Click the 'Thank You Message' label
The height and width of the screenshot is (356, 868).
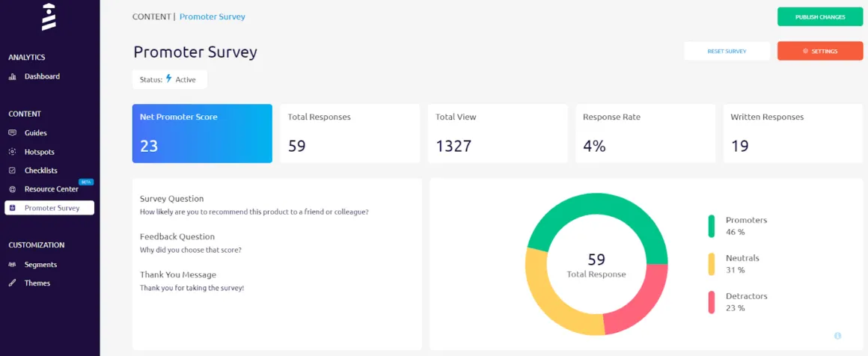[x=178, y=274]
